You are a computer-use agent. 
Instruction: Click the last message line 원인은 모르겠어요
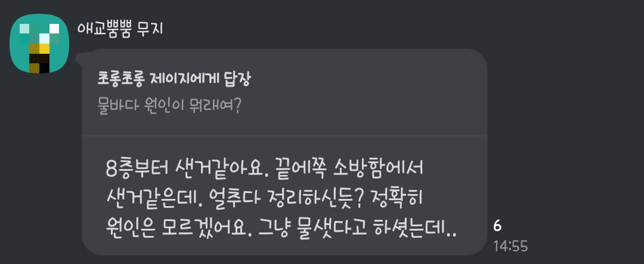(x=281, y=232)
